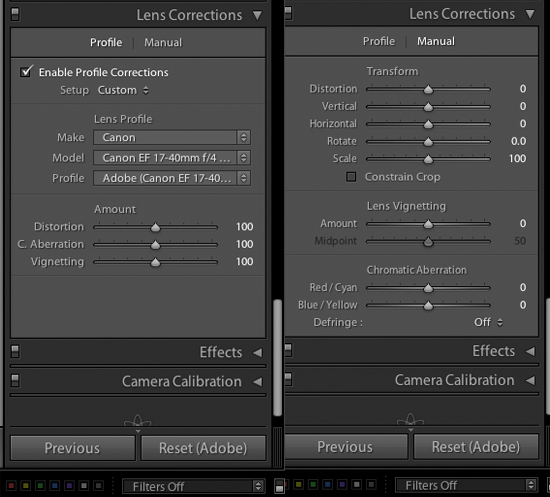Click the Scale slider handle
Screen dimensions: 550x497
point(428,160)
